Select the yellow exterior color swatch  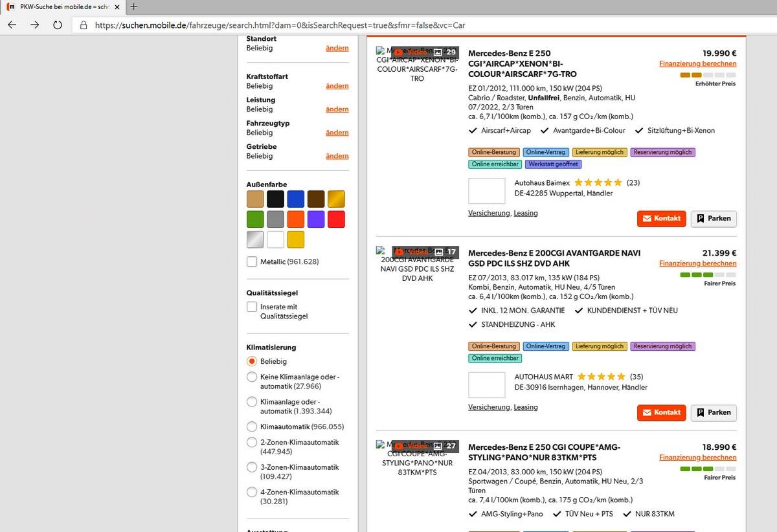tap(295, 239)
